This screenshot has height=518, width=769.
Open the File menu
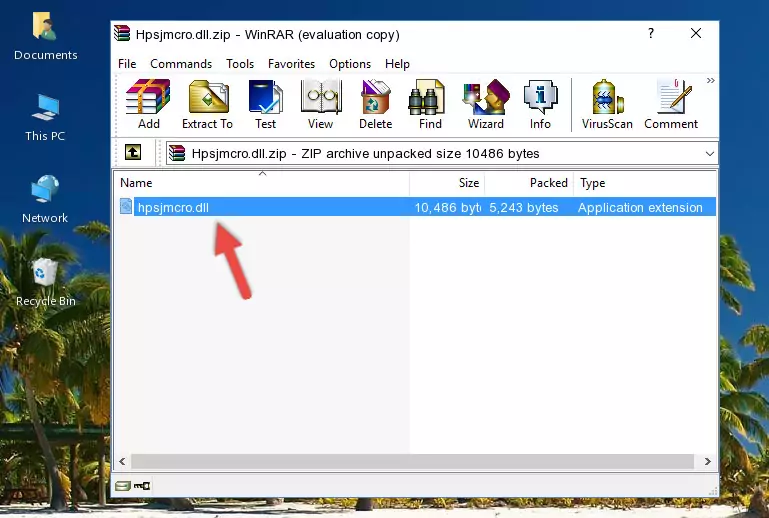[x=127, y=64]
